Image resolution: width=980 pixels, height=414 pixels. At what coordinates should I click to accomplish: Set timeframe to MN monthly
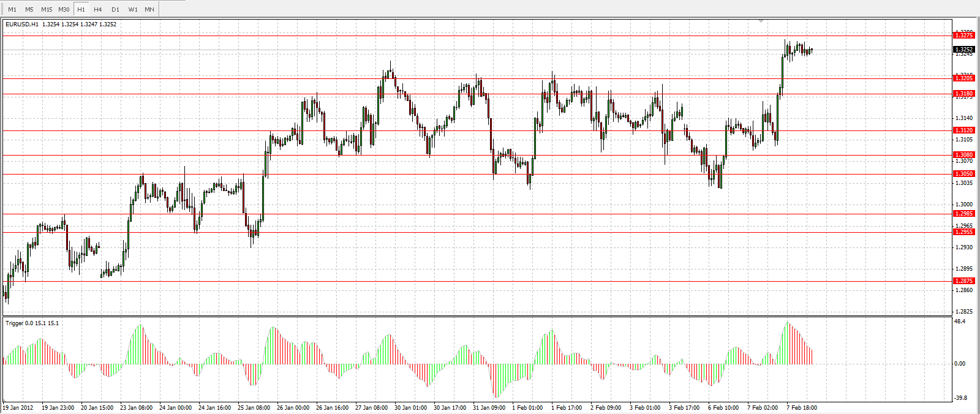point(149,9)
